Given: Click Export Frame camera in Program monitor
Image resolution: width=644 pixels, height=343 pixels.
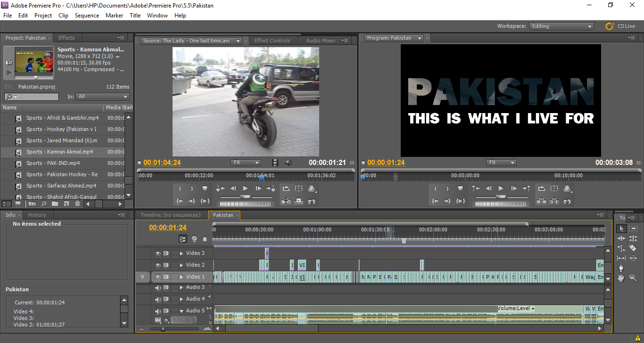Looking at the screenshot, I should tap(567, 201).
